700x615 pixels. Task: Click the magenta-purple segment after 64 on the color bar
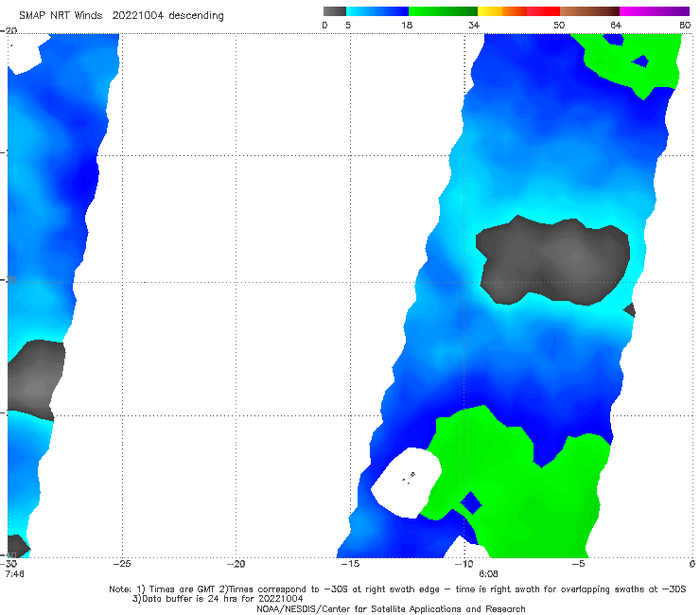[655, 11]
